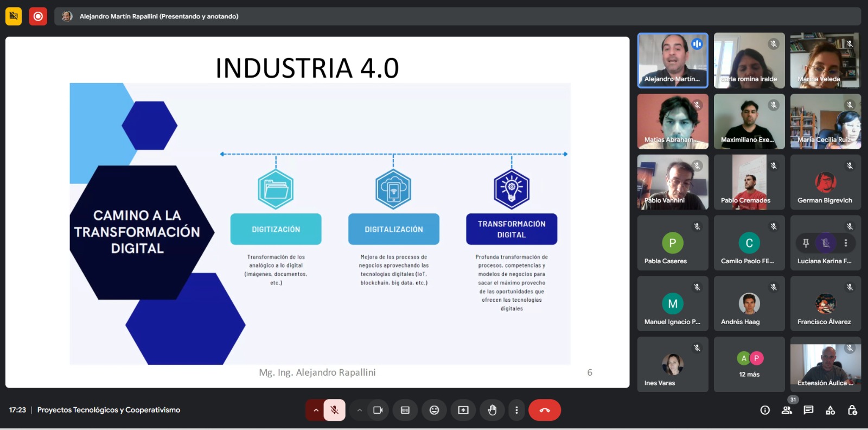The width and height of the screenshot is (868, 430).
Task: Turn on the camera
Action: 378,410
